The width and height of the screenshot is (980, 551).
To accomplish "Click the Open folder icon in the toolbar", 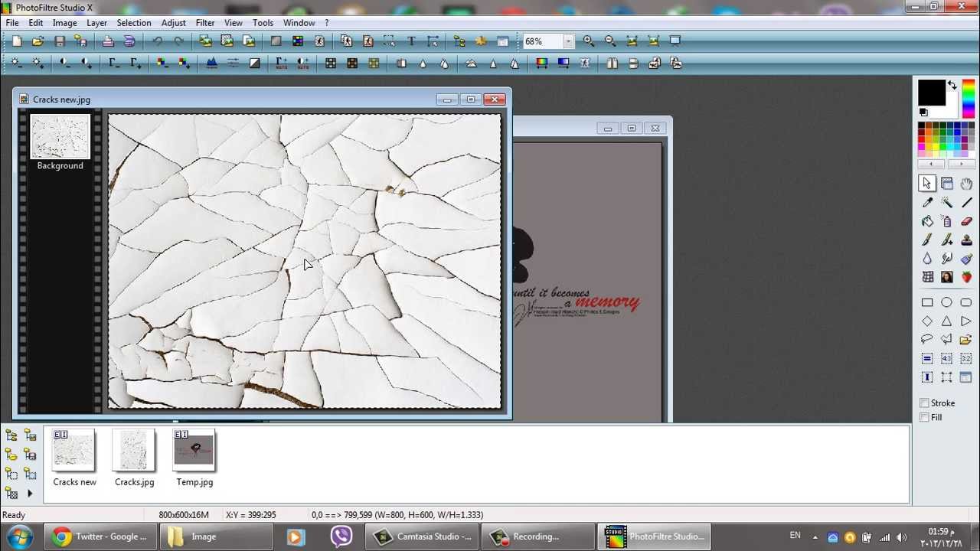I will point(38,41).
